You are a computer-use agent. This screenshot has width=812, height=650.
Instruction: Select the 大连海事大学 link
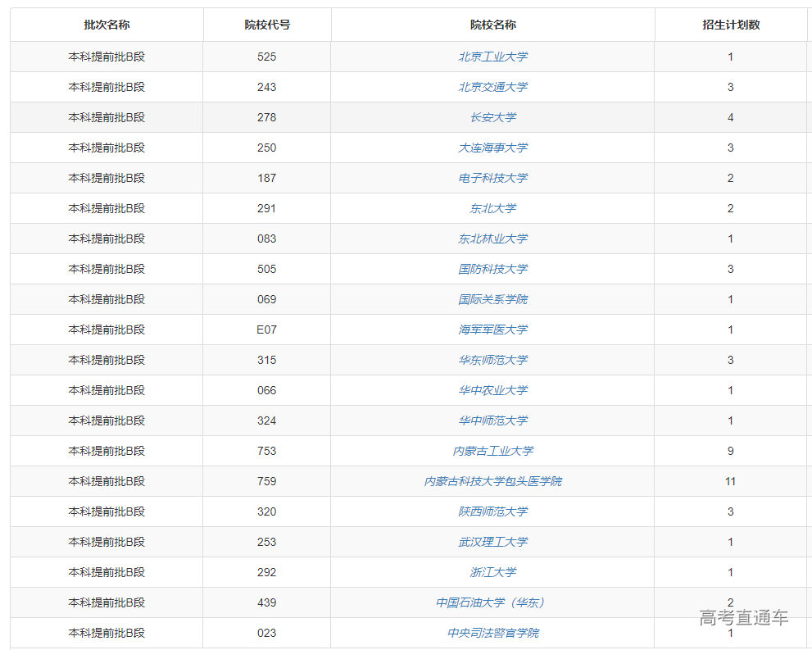click(492, 148)
